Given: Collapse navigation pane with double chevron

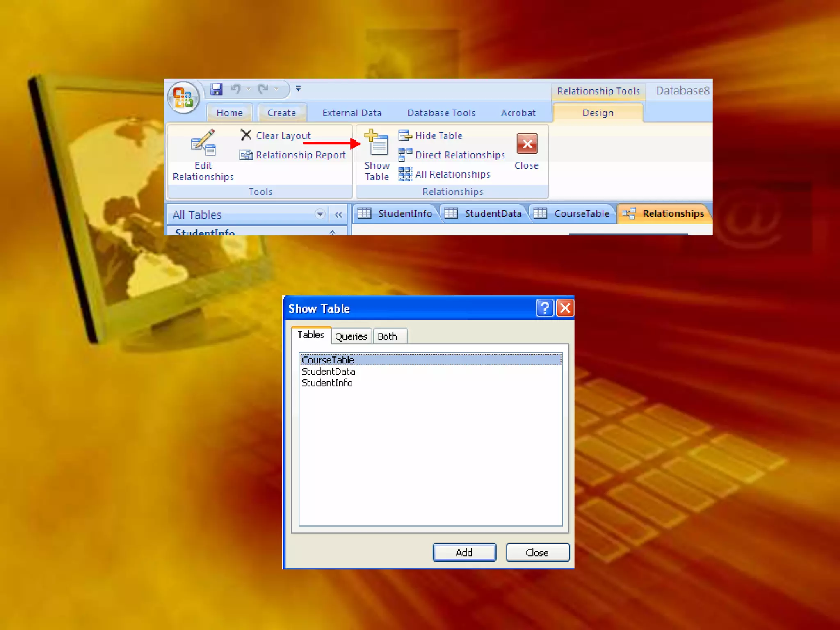Looking at the screenshot, I should (x=338, y=215).
